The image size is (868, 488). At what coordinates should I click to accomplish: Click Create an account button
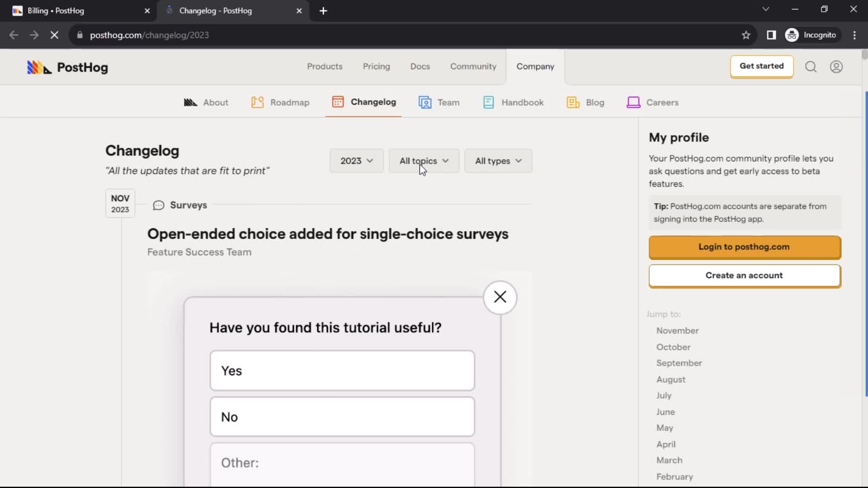point(745,276)
